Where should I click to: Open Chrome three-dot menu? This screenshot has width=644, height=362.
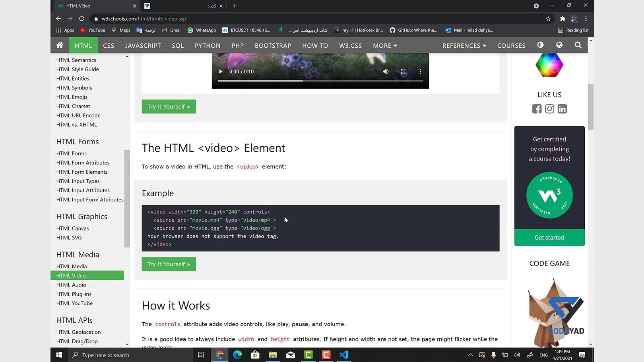coord(586,19)
